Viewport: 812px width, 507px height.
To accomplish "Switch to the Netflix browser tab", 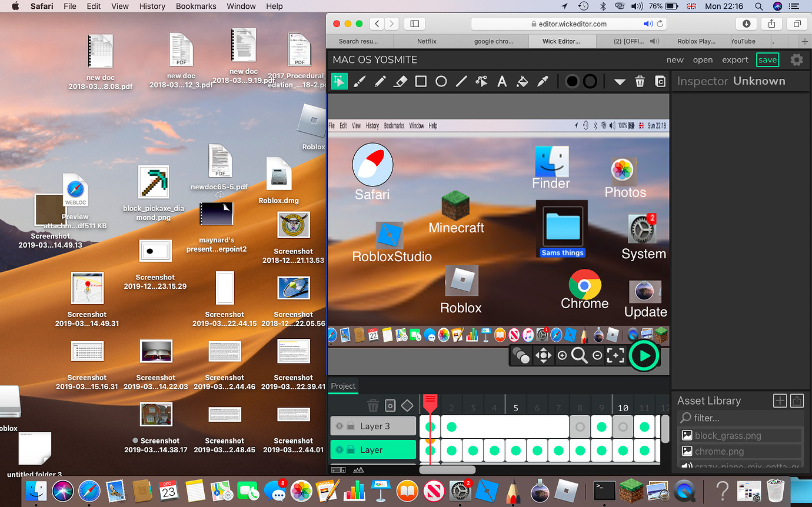I will pos(427,41).
